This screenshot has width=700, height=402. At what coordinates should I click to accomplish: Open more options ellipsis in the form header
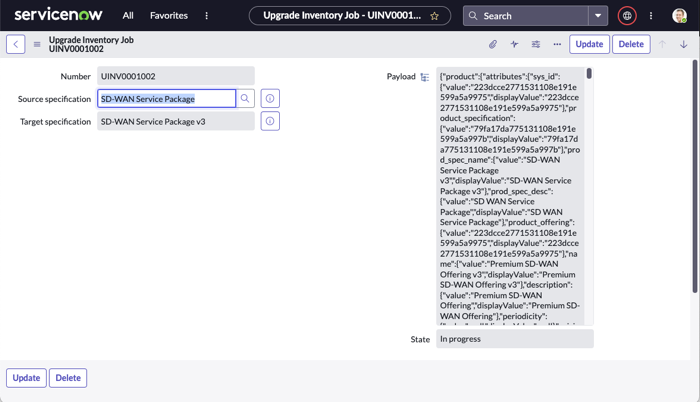coord(557,44)
